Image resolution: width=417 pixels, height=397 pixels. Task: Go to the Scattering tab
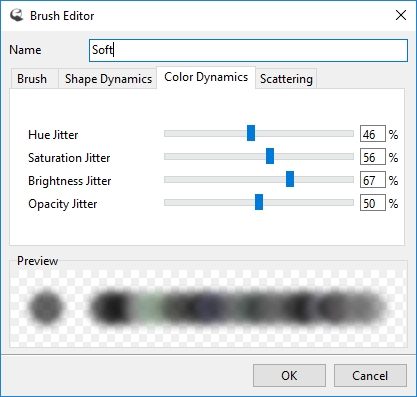[286, 79]
